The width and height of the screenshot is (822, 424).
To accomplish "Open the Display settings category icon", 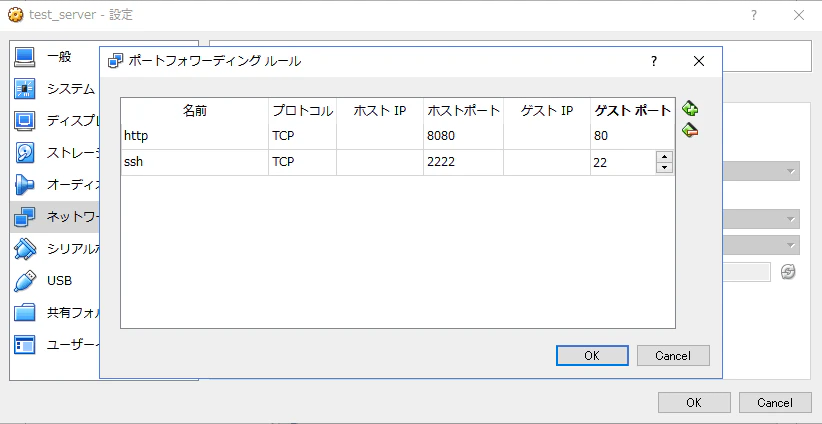I will [24, 121].
